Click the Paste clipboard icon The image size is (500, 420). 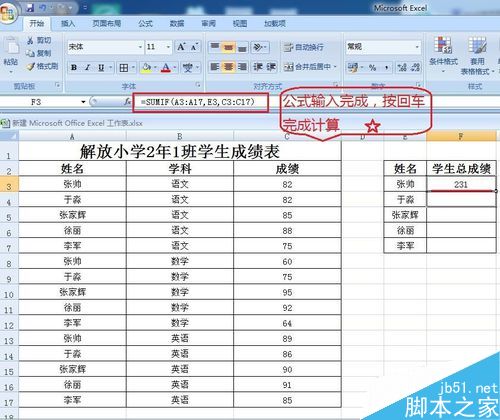11,46
